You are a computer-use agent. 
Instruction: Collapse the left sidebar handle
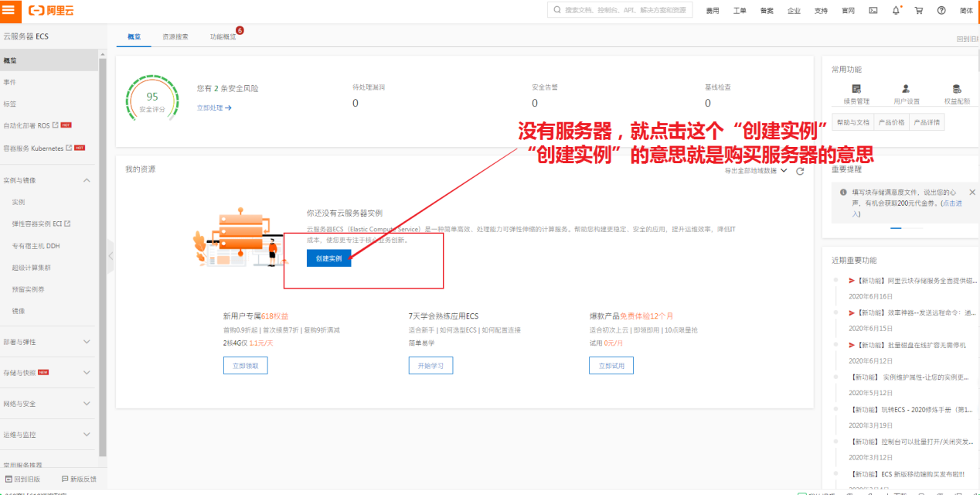(111, 256)
